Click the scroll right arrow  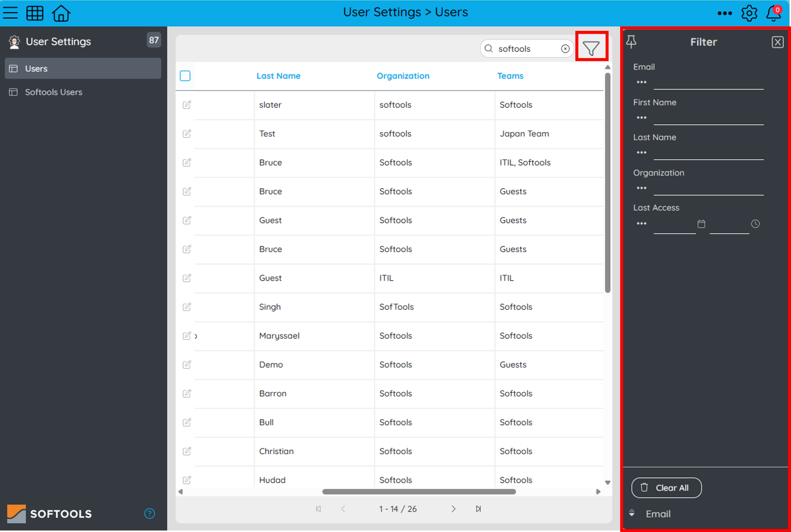598,492
